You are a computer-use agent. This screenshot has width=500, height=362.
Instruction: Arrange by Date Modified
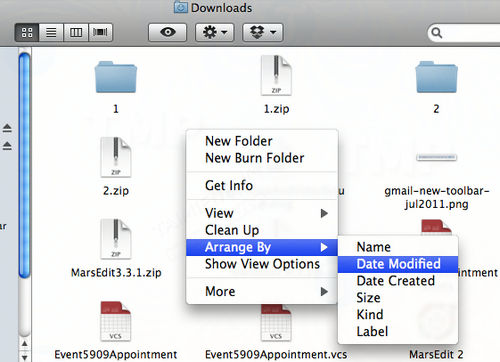click(x=398, y=264)
